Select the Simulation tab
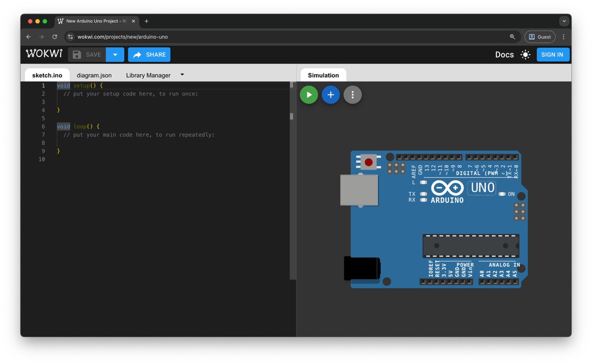Screen dimensions: 592x364 pyautogui.click(x=323, y=75)
